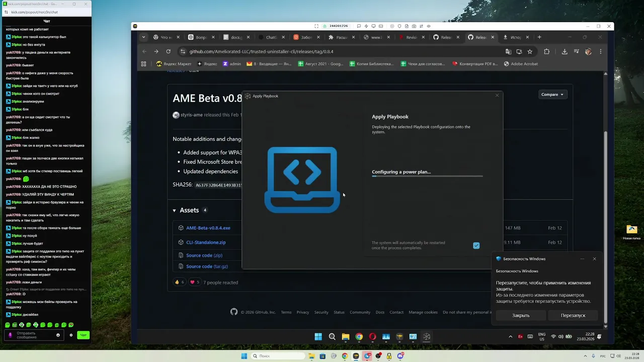Screen dimensions: 644x362
Task: Open Source code (zip) link
Action: tap(204, 255)
